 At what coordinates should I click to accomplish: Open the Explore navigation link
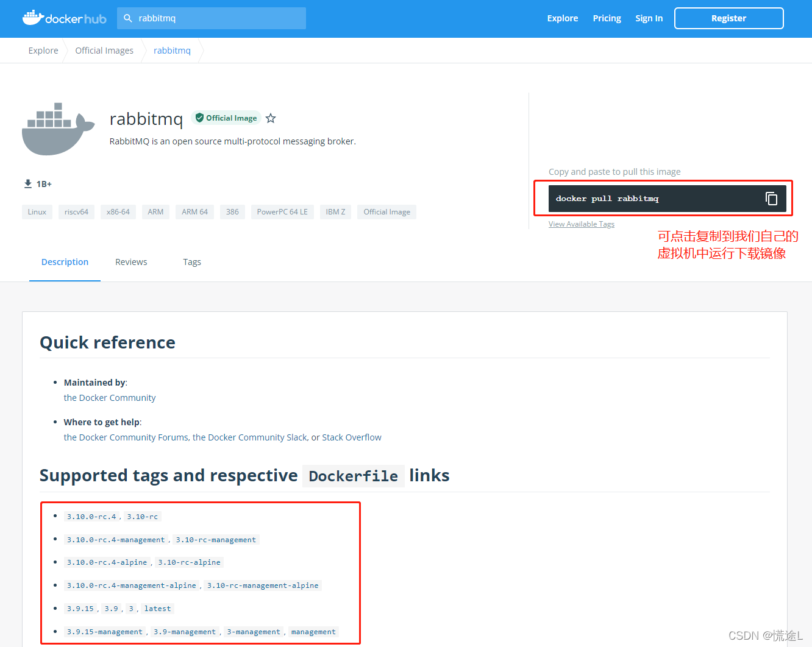pyautogui.click(x=562, y=18)
